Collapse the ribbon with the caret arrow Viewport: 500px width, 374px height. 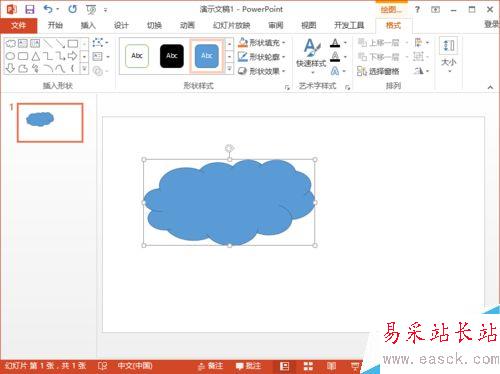click(x=490, y=87)
